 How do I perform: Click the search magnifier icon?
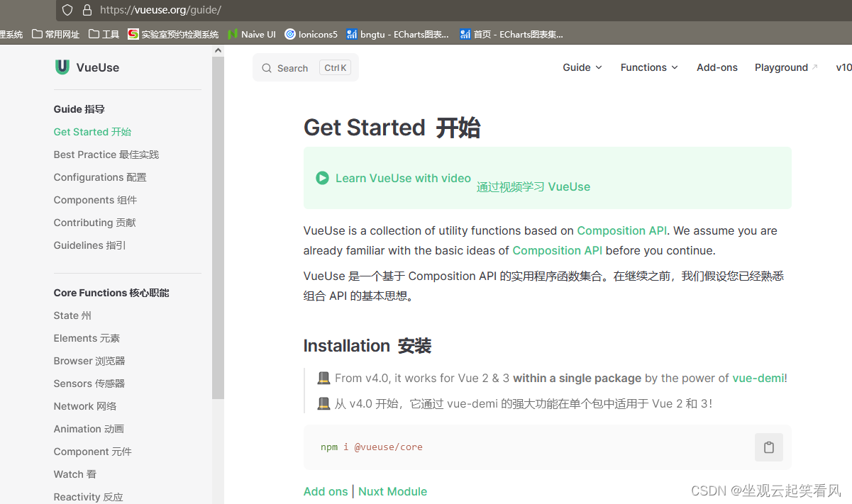coord(267,68)
